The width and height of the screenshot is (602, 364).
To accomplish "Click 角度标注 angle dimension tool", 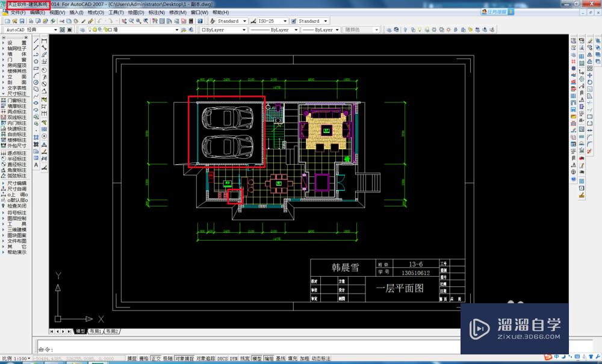I will pos(14,170).
